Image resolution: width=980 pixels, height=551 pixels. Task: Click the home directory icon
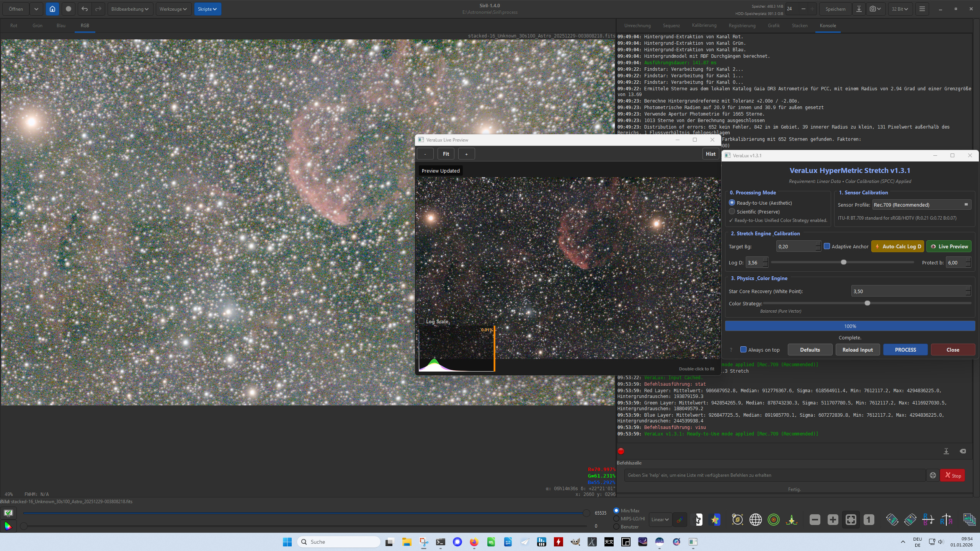click(x=52, y=9)
